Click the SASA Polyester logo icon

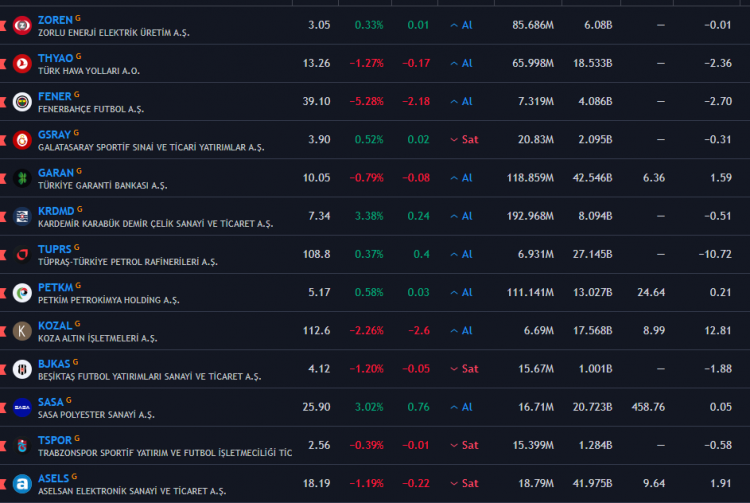click(x=22, y=407)
